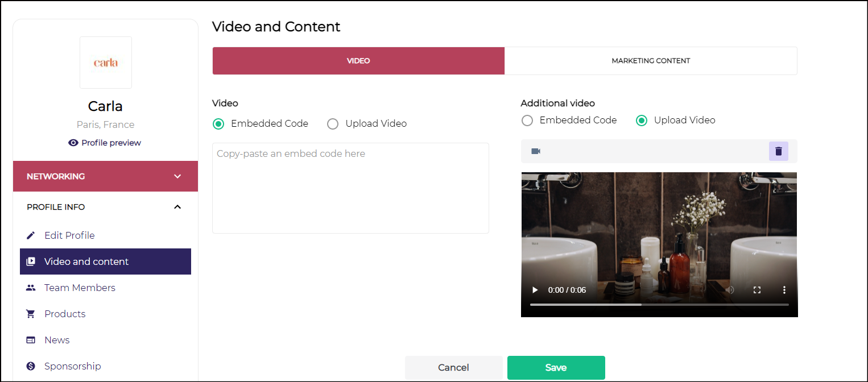The height and width of the screenshot is (382, 868).
Task: Select the Video tab
Action: point(358,61)
